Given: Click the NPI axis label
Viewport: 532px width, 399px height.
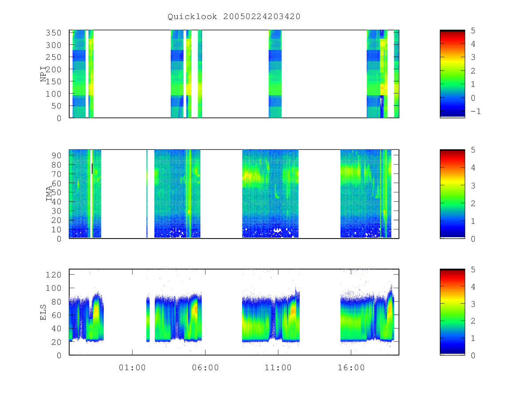Looking at the screenshot, I should click(x=44, y=74).
